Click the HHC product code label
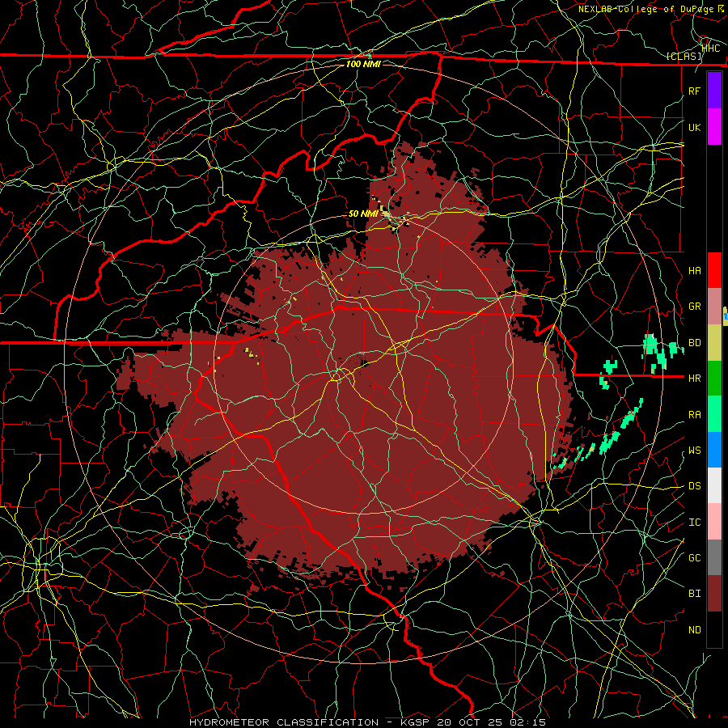This screenshot has width=728, height=728. pyautogui.click(x=711, y=48)
